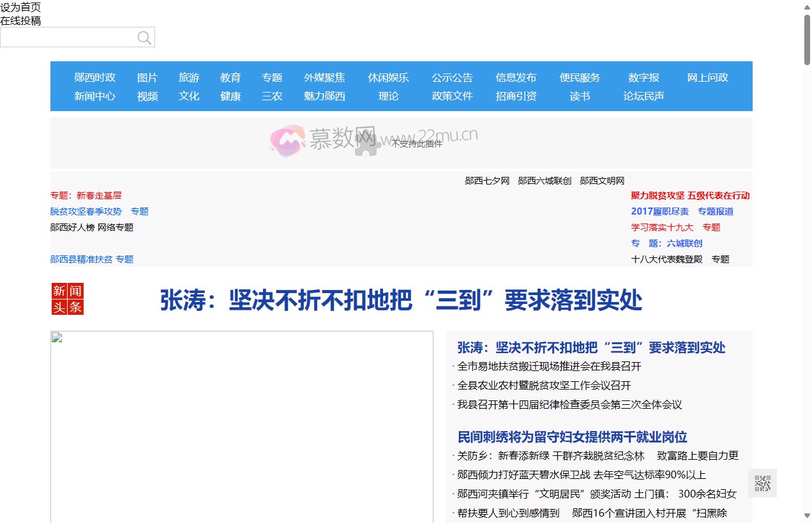812x523 pixels.
Task: Open 全县农业农村暨脱贫攻坚工作会议召开 article
Action: tap(544, 386)
